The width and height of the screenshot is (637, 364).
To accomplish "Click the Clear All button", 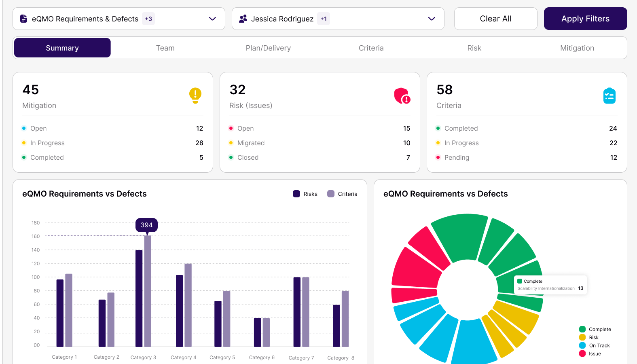I will [496, 19].
